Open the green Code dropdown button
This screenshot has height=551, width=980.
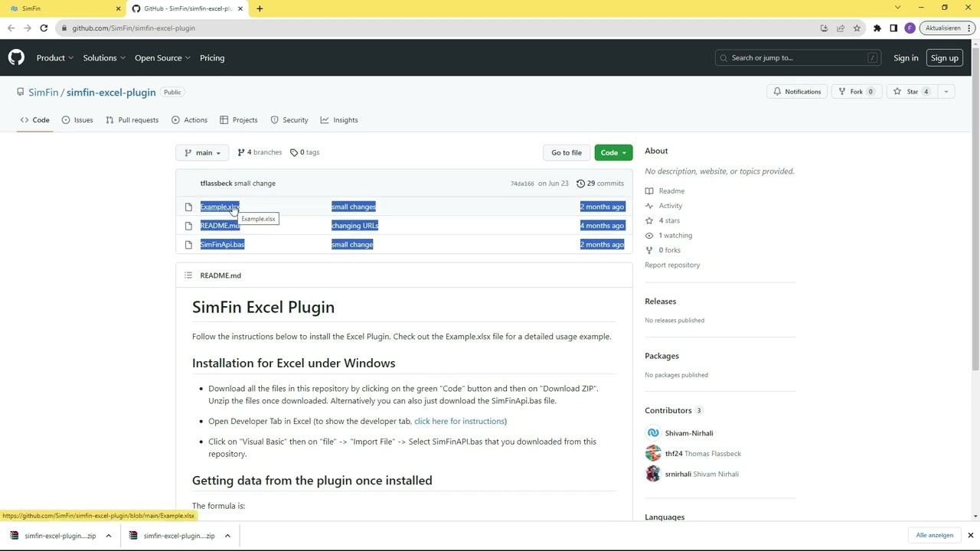612,152
